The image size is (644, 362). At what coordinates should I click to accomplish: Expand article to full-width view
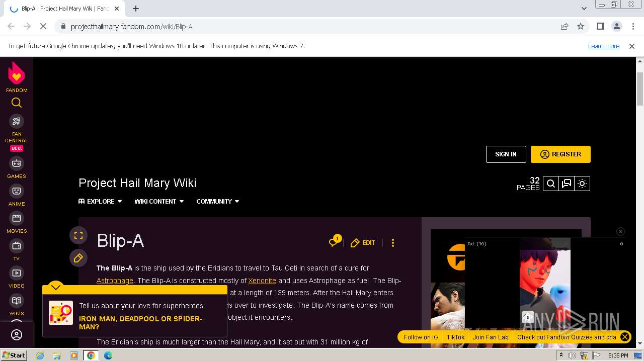(78, 235)
